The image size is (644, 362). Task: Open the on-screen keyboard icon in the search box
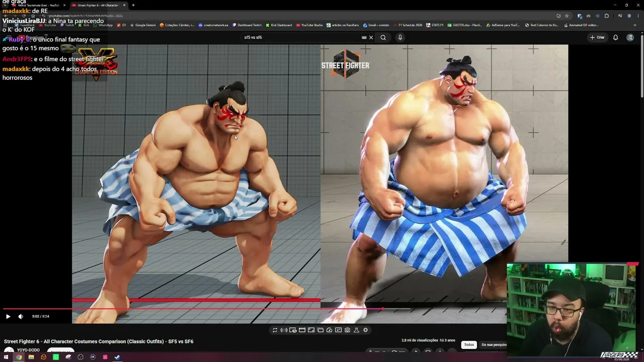(x=364, y=37)
